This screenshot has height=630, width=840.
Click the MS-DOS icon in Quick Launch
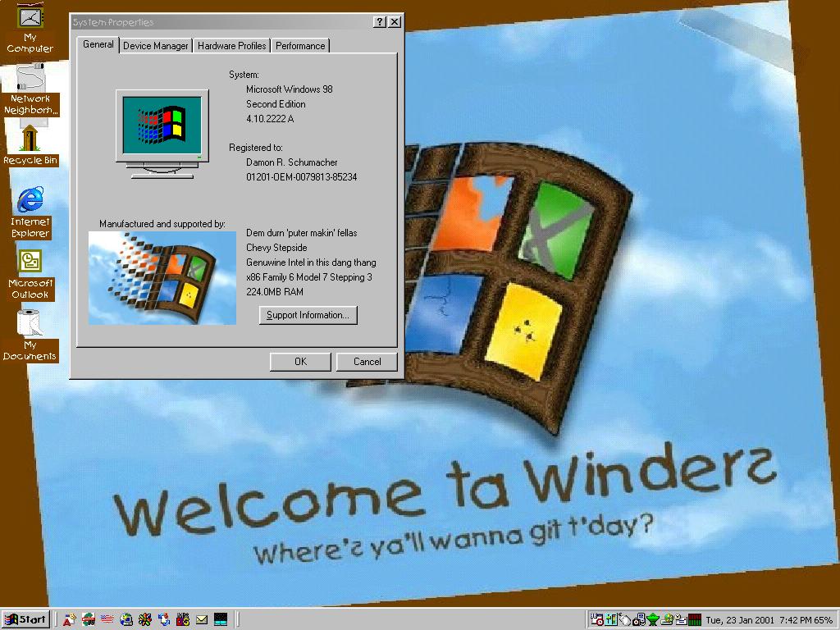click(x=221, y=619)
